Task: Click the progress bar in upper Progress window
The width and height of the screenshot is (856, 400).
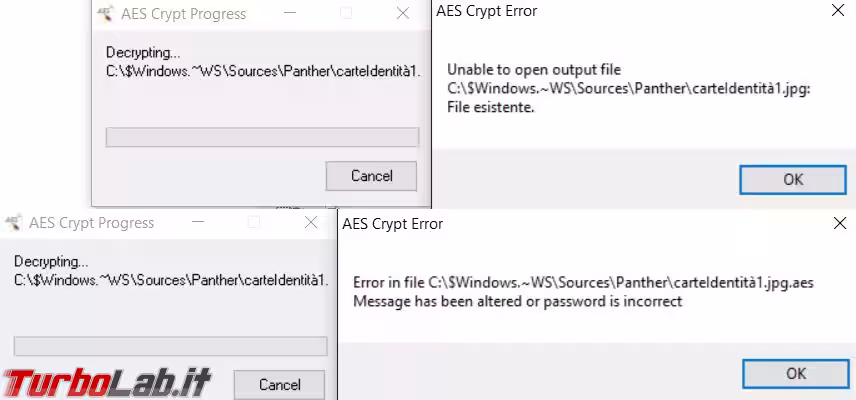Action: [x=262, y=137]
